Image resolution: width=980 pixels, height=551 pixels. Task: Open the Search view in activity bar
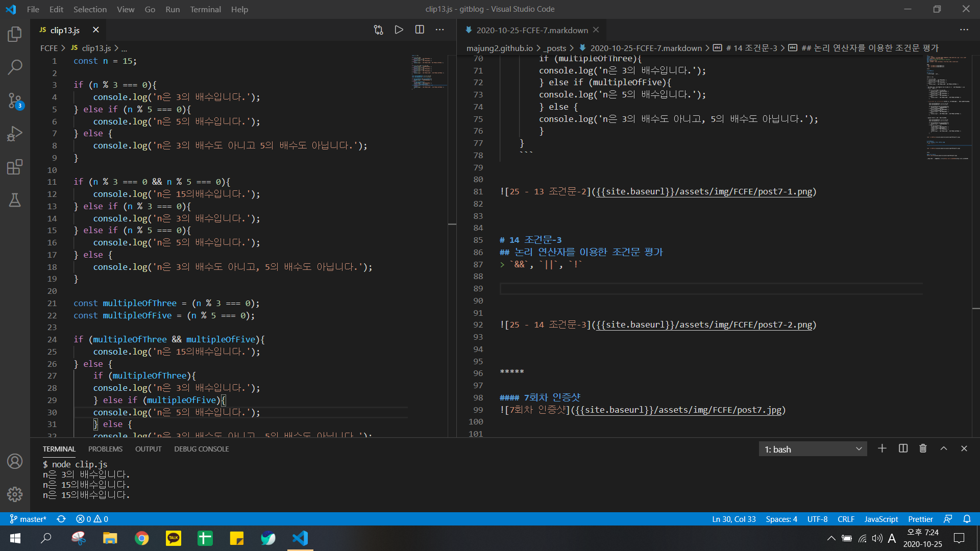(x=15, y=67)
